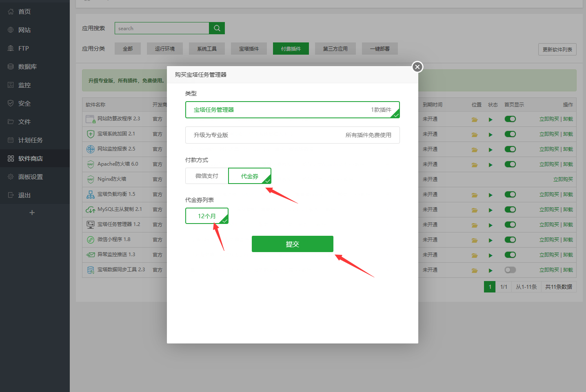Click the 软件商店 grid icon in sidebar

(x=11, y=158)
